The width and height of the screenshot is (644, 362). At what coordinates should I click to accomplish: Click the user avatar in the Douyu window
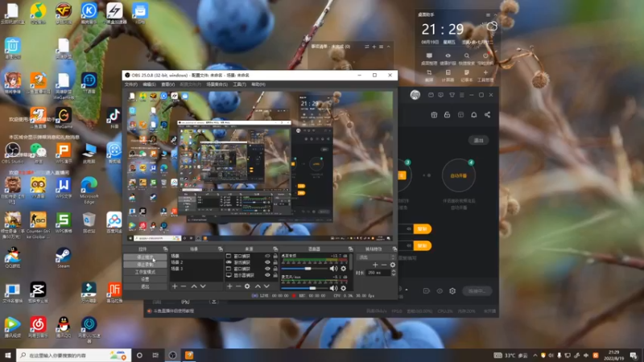[x=415, y=95]
